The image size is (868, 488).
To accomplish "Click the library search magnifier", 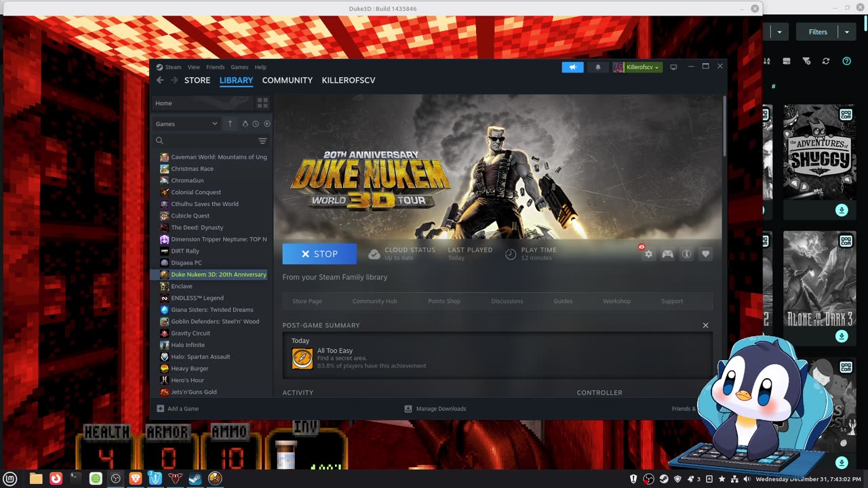I will [159, 141].
